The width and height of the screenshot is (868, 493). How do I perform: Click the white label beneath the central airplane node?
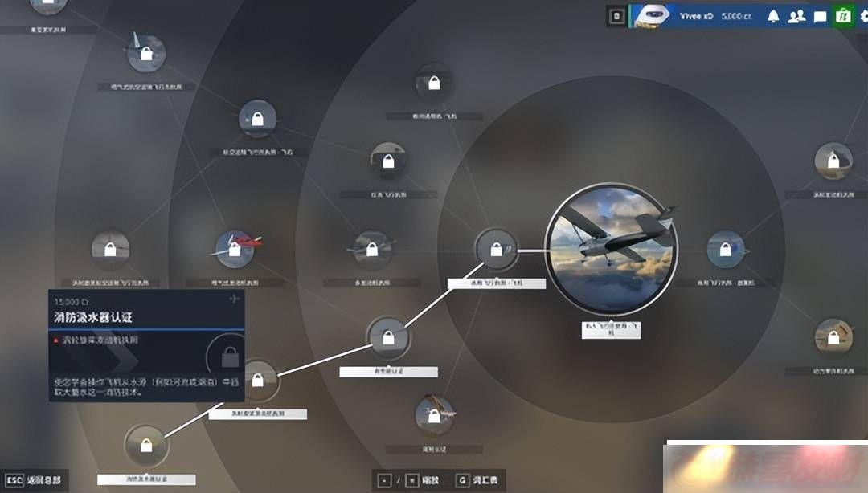tap(611, 330)
